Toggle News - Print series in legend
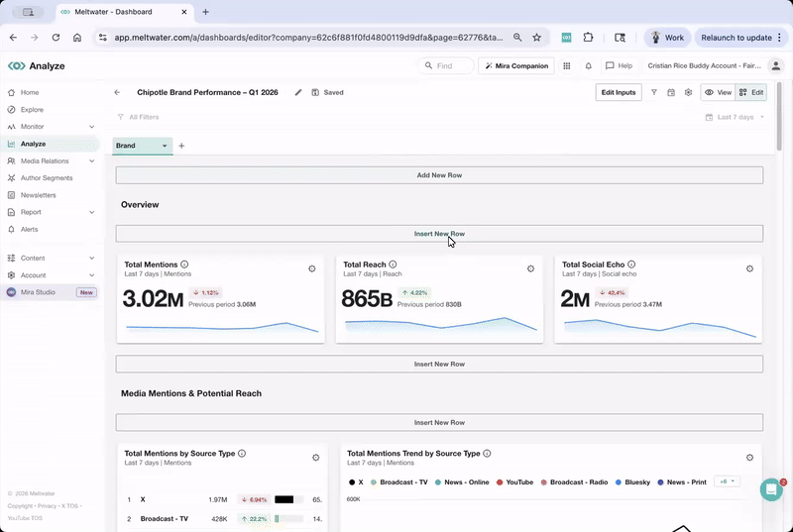 coord(682,482)
